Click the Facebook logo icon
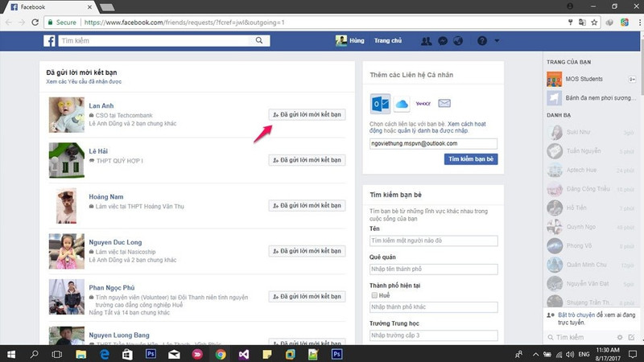 pyautogui.click(x=49, y=41)
